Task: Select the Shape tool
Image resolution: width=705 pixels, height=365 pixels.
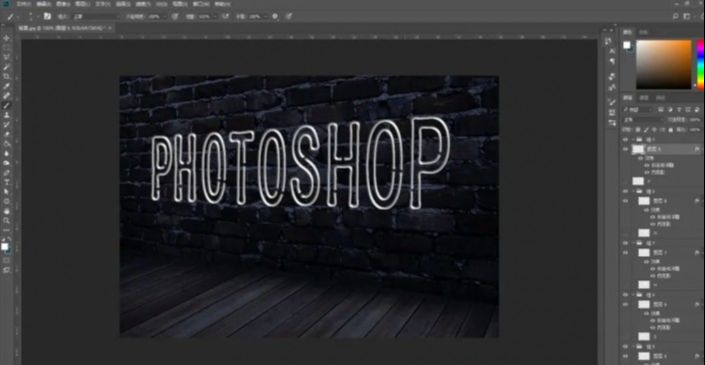Action: click(x=6, y=201)
